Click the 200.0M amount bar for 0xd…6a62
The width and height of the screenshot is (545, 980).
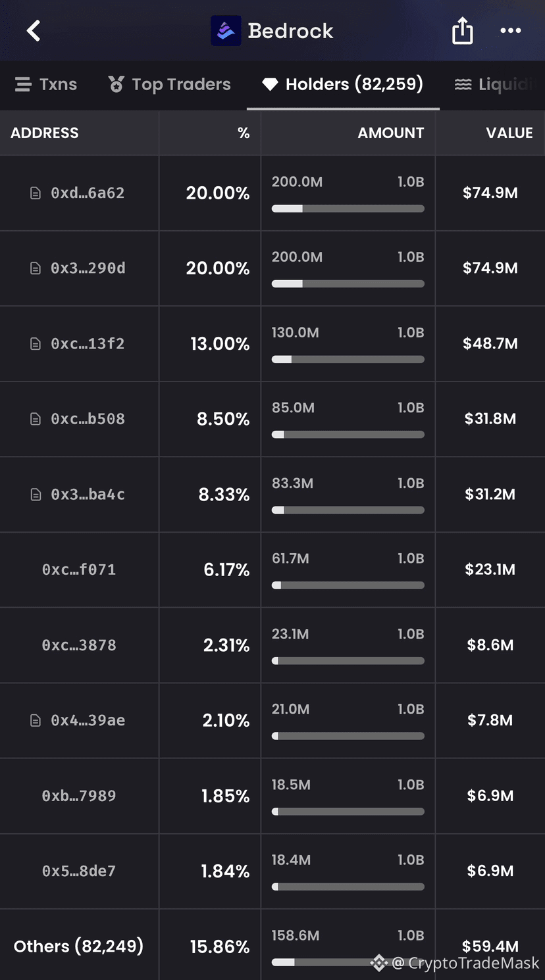[x=348, y=208]
